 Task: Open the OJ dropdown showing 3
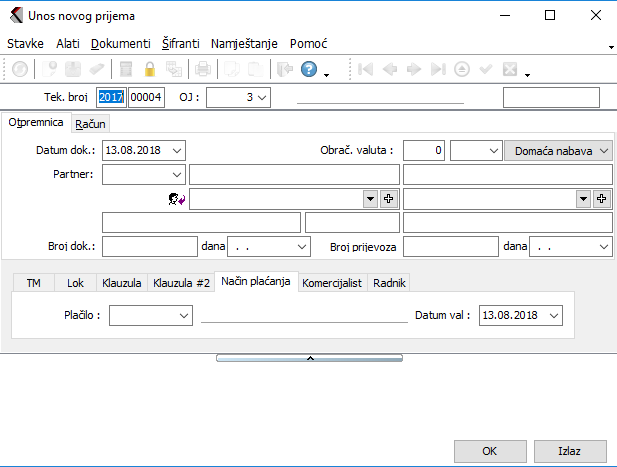pos(262,97)
